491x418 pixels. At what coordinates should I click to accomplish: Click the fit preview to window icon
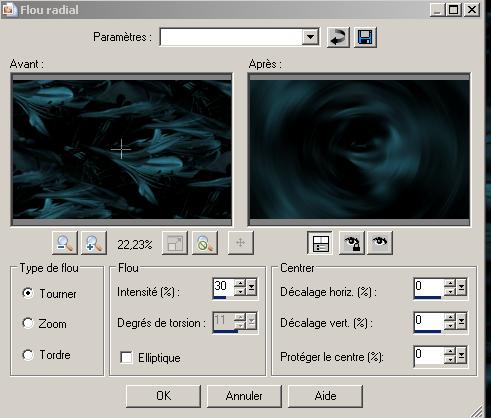click(175, 243)
